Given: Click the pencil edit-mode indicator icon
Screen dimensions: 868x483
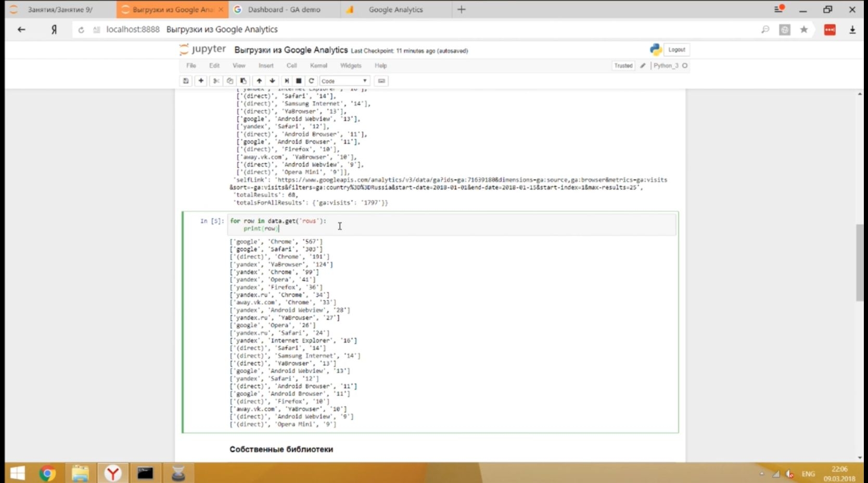Looking at the screenshot, I should (x=643, y=66).
